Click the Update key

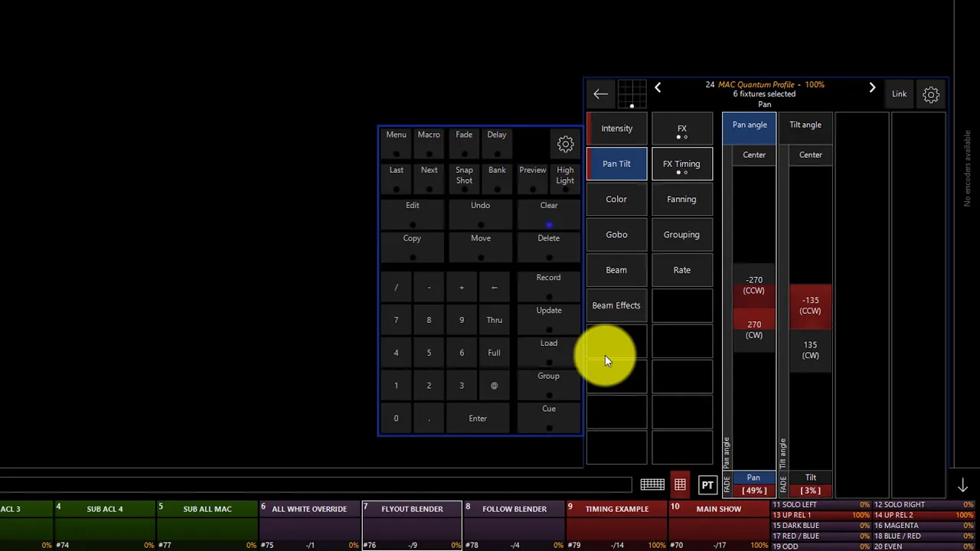pyautogui.click(x=549, y=319)
